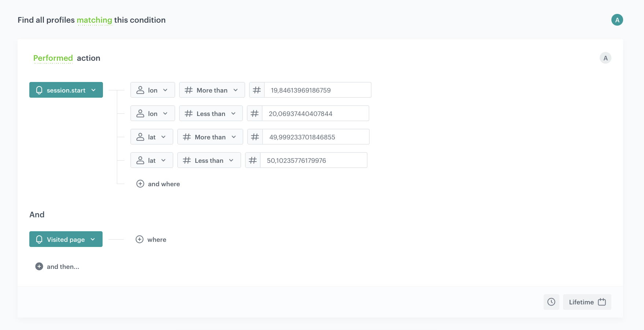This screenshot has width=644, height=330.
Task: Click the plus circle icon beside 'where'
Action: (140, 239)
